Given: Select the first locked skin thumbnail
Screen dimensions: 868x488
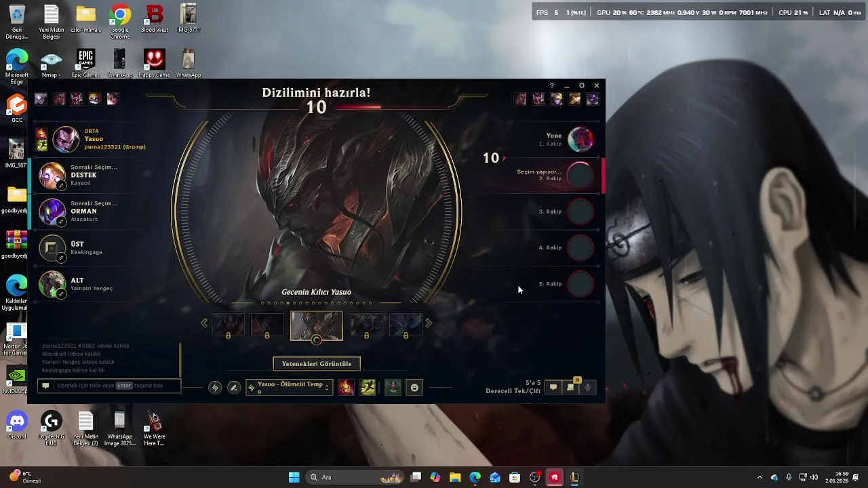Looking at the screenshot, I should (228, 325).
